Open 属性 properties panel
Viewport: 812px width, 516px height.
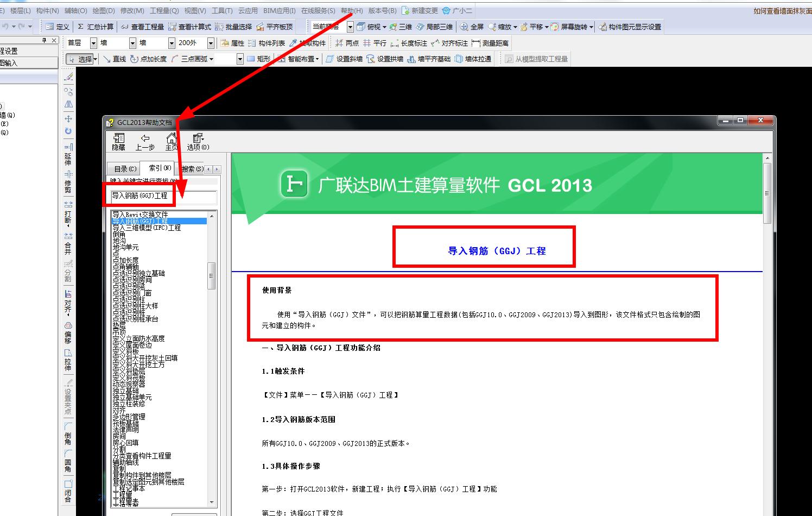pyautogui.click(x=232, y=43)
